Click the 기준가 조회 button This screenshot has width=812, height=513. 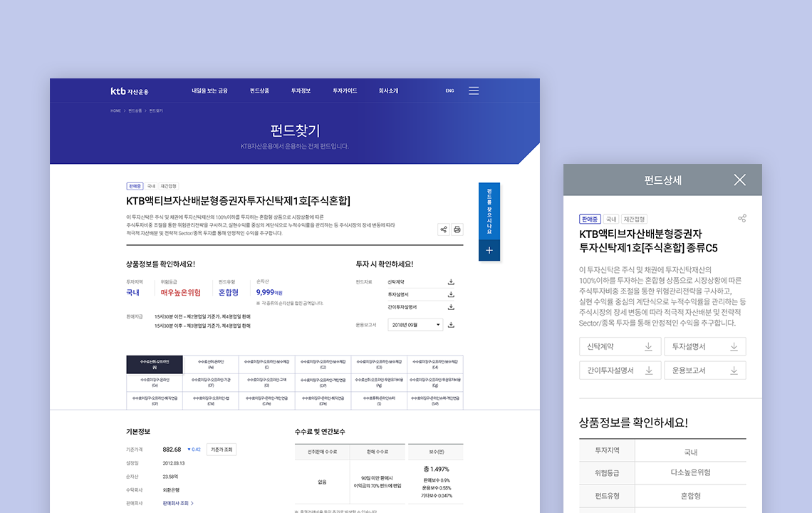coord(222,450)
